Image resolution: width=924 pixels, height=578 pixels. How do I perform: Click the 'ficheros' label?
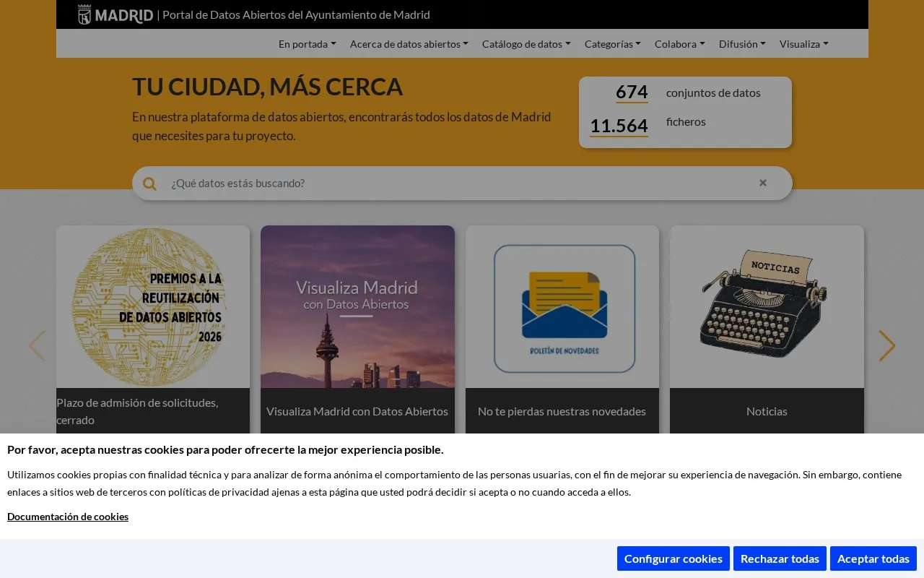(686, 121)
